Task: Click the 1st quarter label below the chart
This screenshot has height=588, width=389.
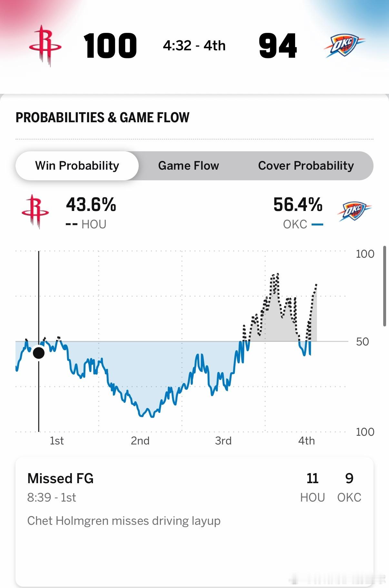Action: (57, 441)
